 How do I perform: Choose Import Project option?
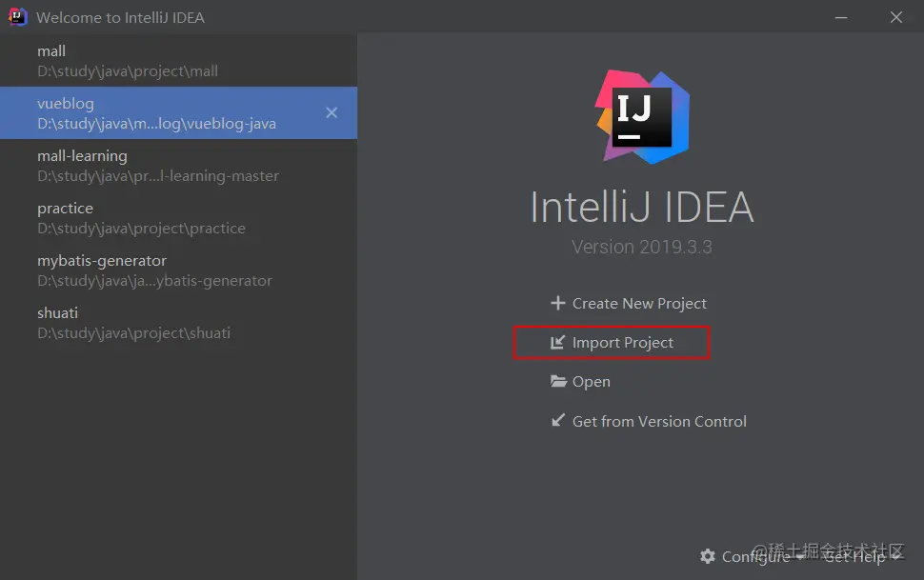623,343
